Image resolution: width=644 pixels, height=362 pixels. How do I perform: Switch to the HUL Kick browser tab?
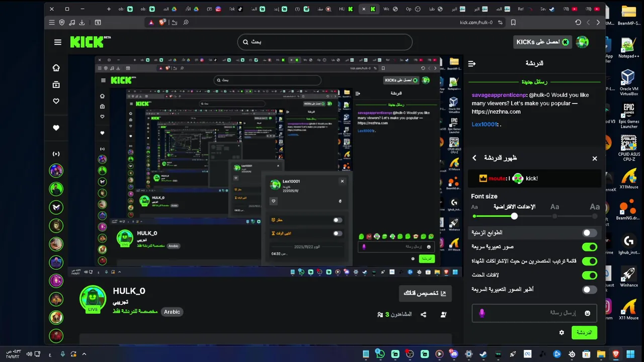point(346,9)
